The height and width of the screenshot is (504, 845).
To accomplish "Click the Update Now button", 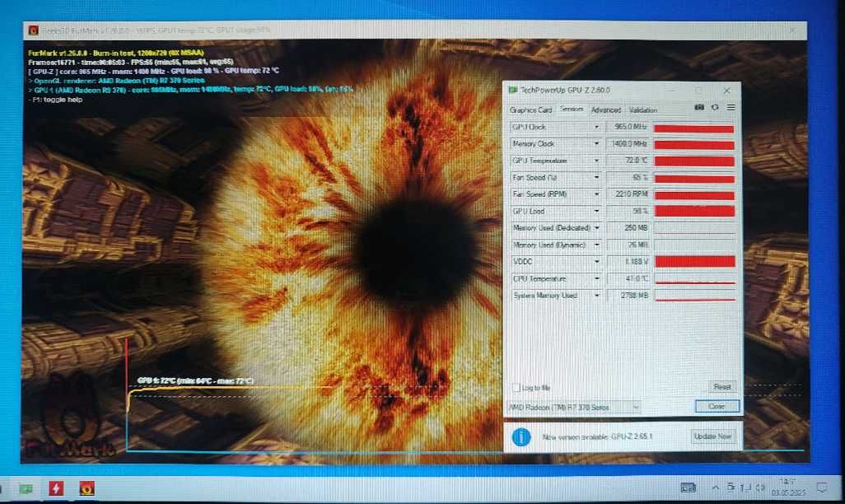I will tap(712, 436).
